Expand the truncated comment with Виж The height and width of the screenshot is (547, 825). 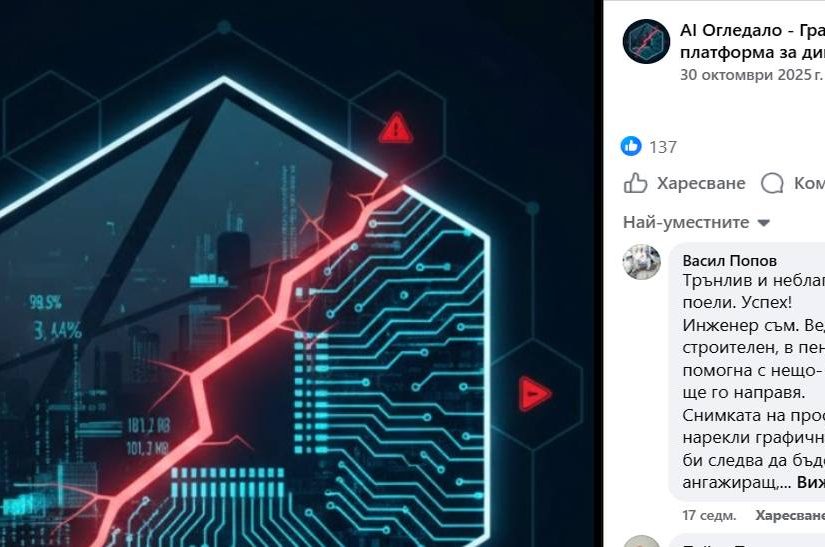pyautogui.click(x=810, y=482)
